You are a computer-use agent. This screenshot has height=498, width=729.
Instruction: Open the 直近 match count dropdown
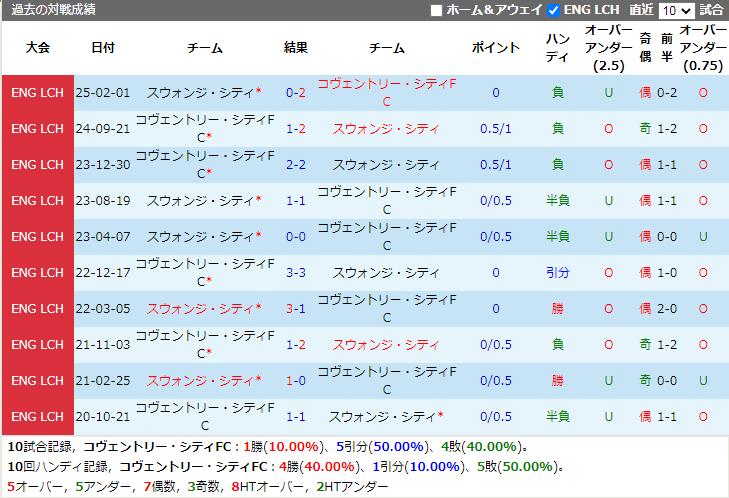(676, 10)
